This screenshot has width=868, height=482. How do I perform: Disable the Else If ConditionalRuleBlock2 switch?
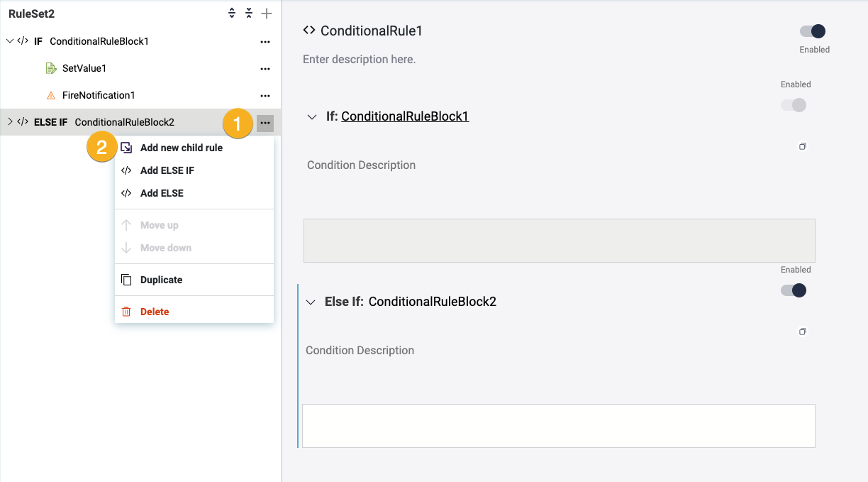click(794, 290)
